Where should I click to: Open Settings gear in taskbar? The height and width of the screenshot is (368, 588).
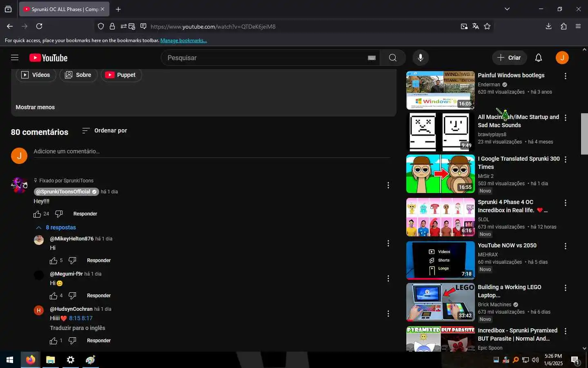(x=71, y=360)
